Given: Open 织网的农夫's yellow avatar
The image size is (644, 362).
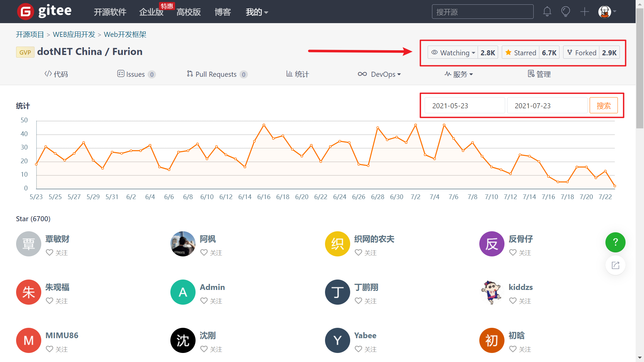Looking at the screenshot, I should point(337,244).
